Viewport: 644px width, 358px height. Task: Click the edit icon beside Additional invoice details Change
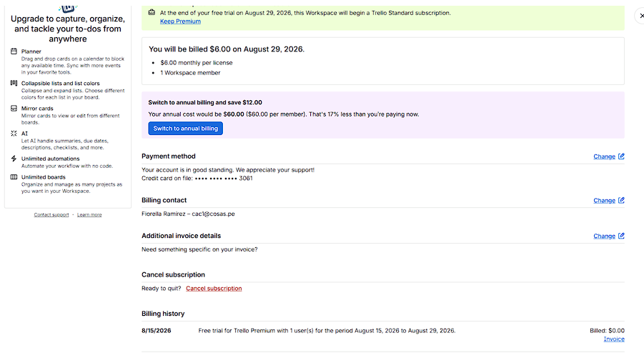point(621,236)
